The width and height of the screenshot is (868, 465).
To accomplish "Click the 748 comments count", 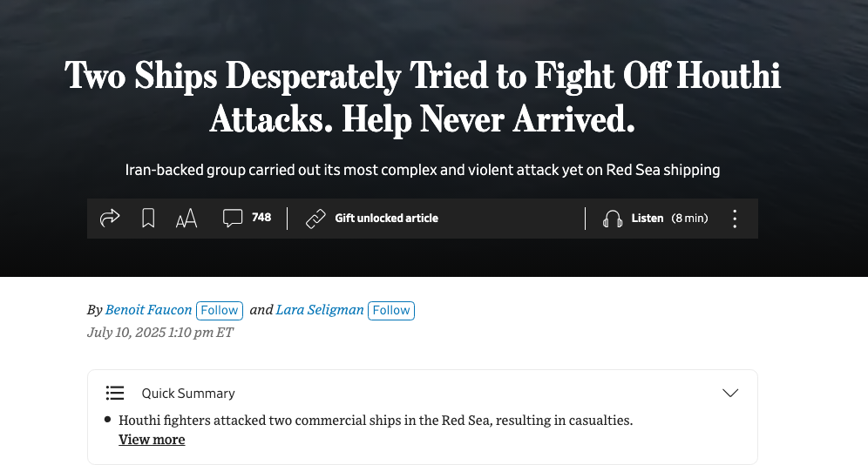I will (x=261, y=218).
